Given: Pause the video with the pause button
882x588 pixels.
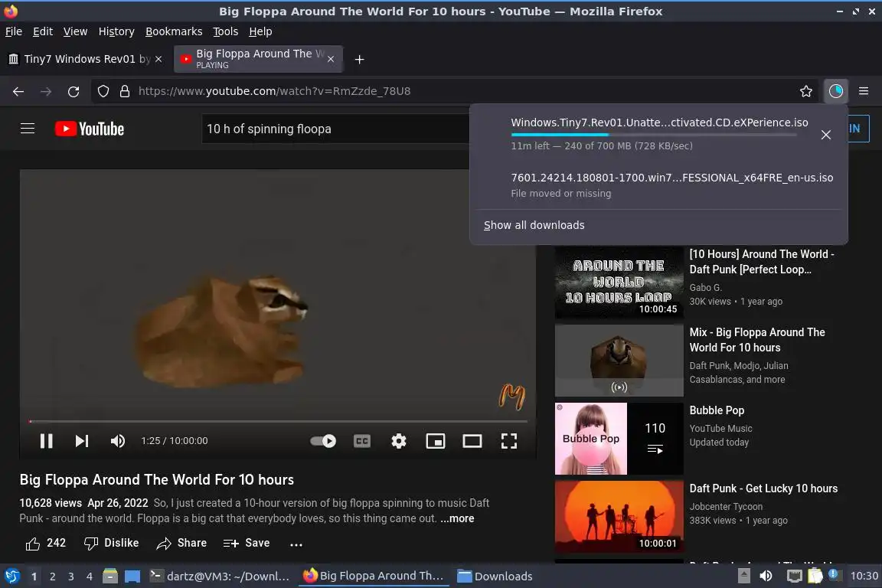Looking at the screenshot, I should 47,441.
